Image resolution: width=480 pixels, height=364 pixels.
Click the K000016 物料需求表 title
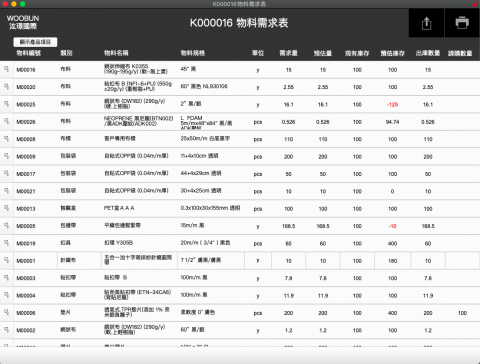coord(239,23)
